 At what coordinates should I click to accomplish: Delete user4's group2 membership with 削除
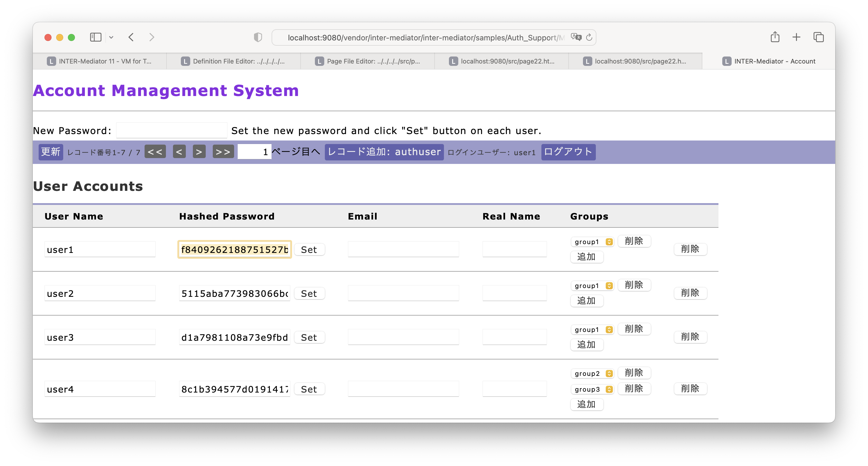point(634,373)
